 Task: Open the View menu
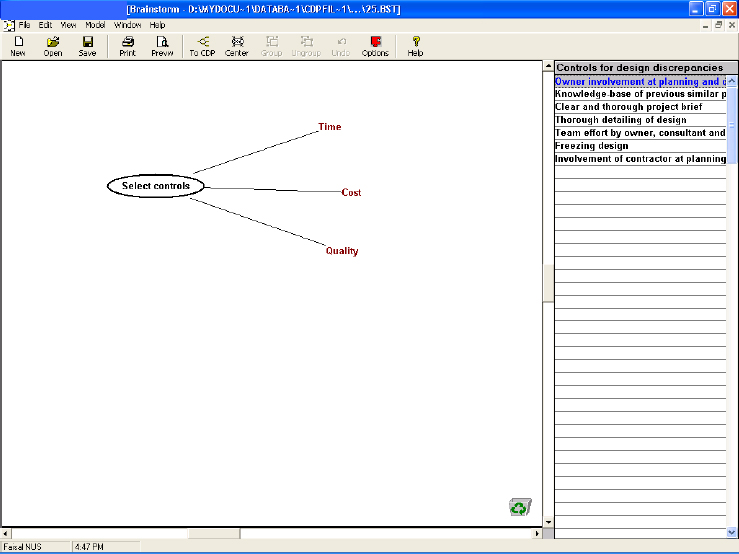pos(68,25)
